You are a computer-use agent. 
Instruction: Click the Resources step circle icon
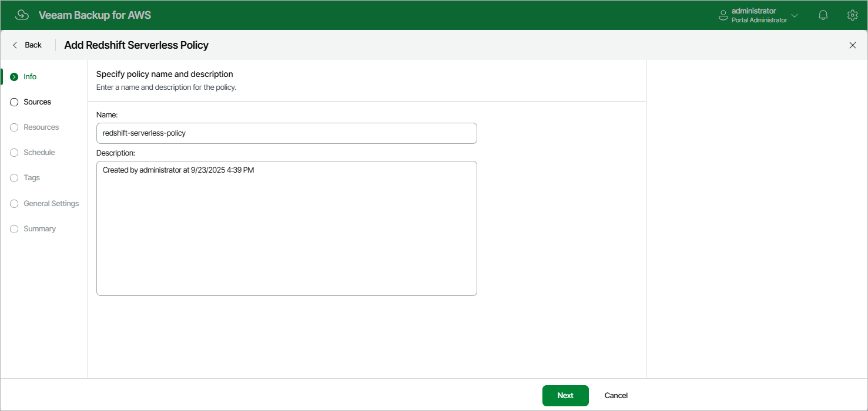point(14,127)
